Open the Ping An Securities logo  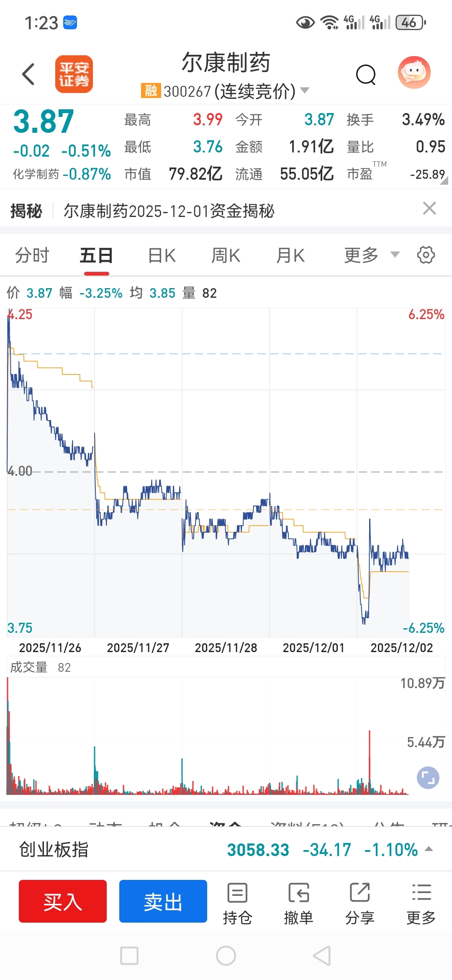coord(74,74)
